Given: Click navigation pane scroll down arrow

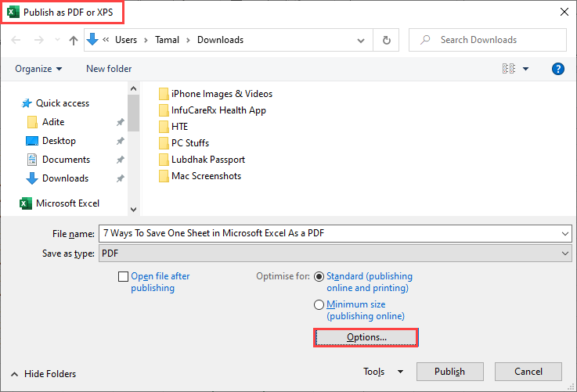Looking at the screenshot, I should [134, 209].
